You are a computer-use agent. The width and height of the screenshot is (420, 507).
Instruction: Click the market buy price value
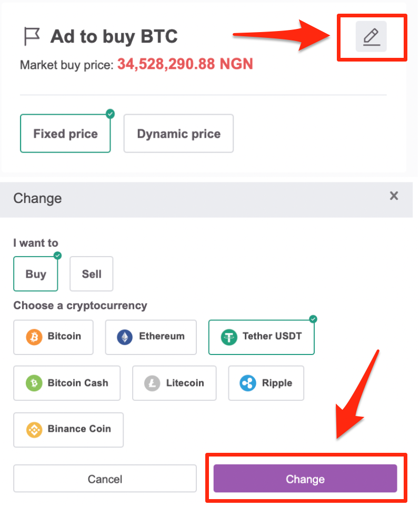click(x=185, y=64)
